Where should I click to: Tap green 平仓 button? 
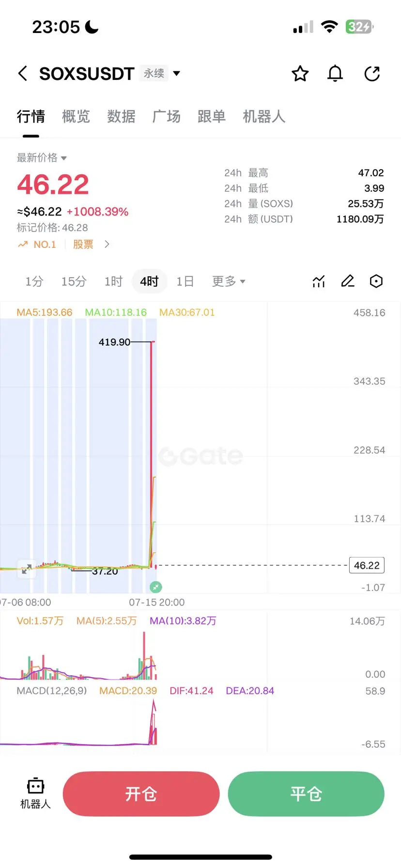tap(306, 794)
